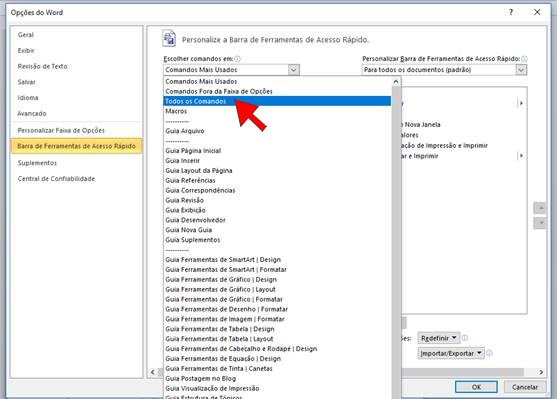Select Guia Ferramentas de Equação | Design
The height and width of the screenshot is (399, 557).
(x=277, y=359)
